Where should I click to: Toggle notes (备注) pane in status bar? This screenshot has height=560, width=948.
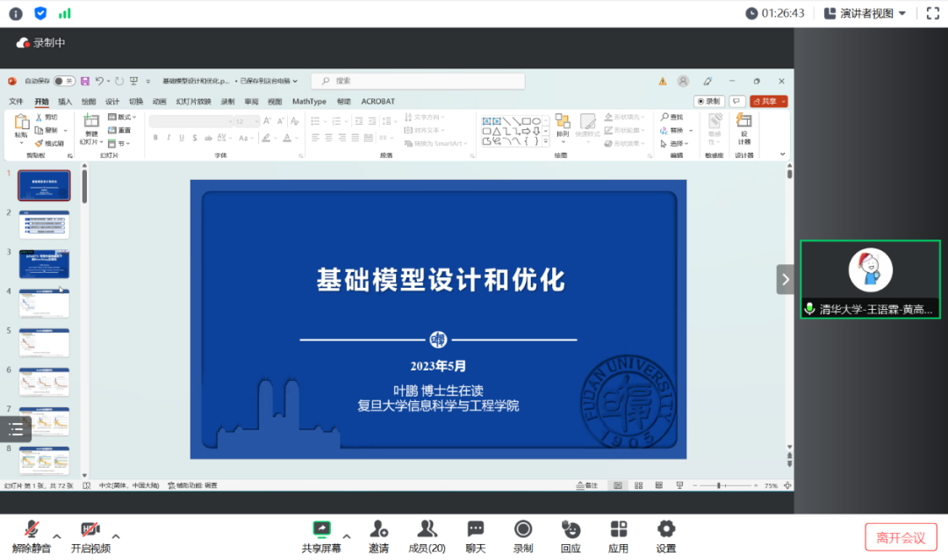587,485
